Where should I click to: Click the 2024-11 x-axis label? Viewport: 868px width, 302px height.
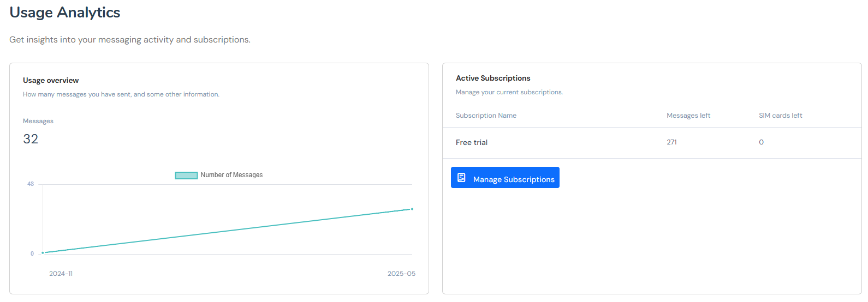pyautogui.click(x=61, y=274)
